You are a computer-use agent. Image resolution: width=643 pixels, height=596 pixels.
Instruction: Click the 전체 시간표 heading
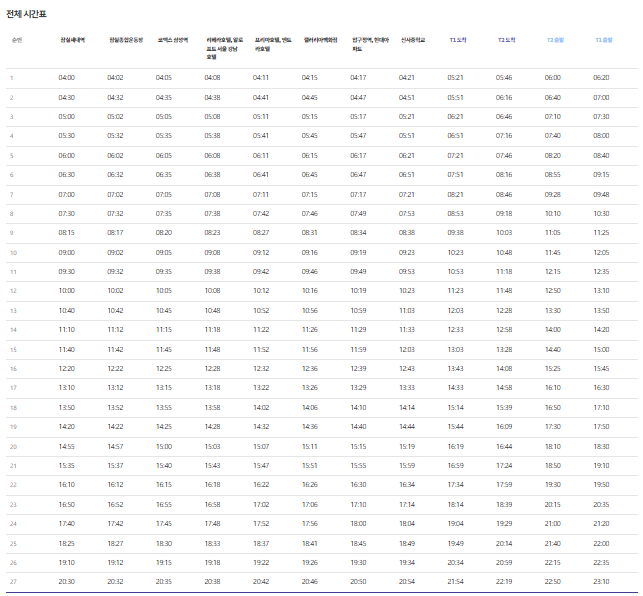[26, 14]
